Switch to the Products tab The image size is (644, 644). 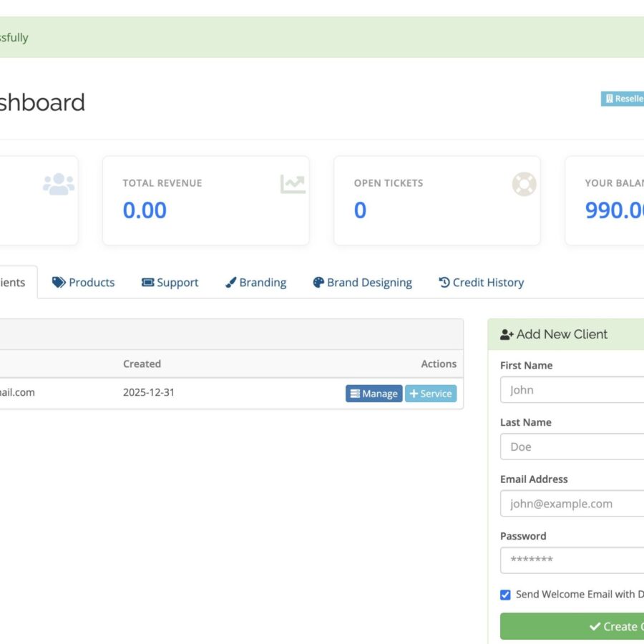[84, 283]
